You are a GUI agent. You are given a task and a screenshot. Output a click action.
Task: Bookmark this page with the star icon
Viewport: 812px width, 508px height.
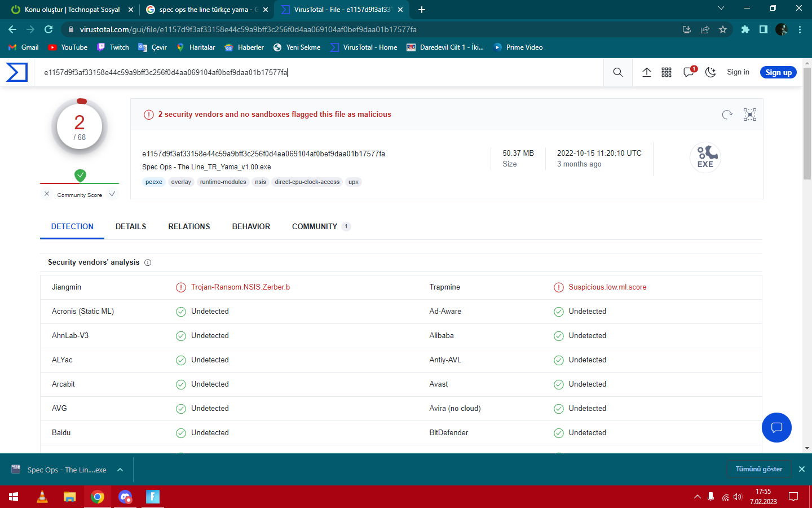(x=723, y=29)
